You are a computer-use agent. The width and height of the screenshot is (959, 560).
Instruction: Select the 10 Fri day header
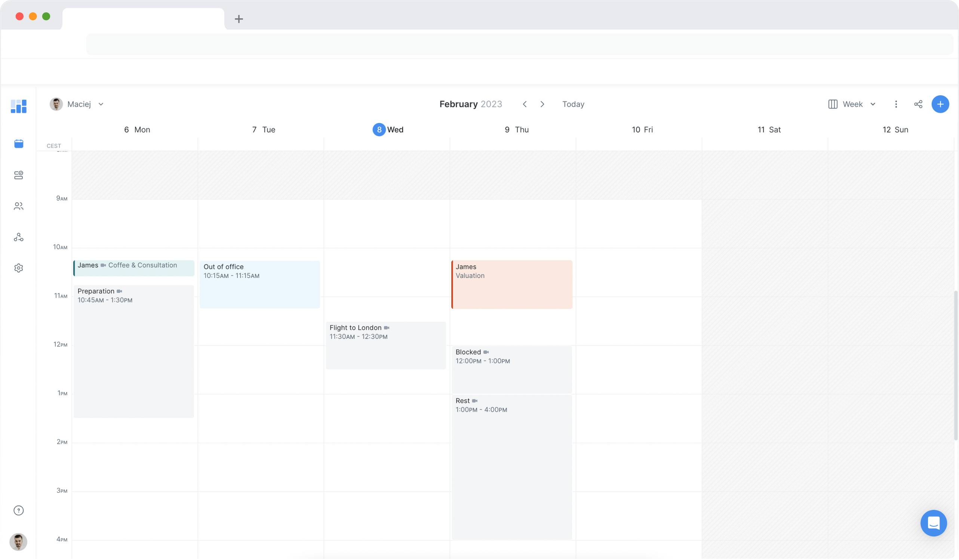pos(642,130)
